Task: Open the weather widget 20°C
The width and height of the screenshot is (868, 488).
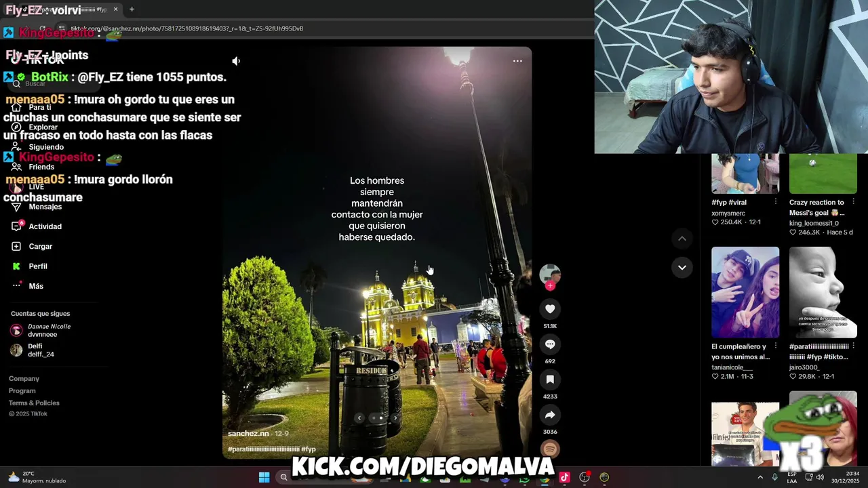Action: click(37, 477)
